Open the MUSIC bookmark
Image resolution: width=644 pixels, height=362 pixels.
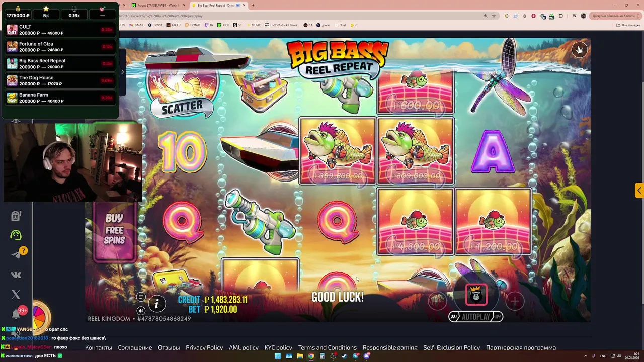[x=254, y=25]
